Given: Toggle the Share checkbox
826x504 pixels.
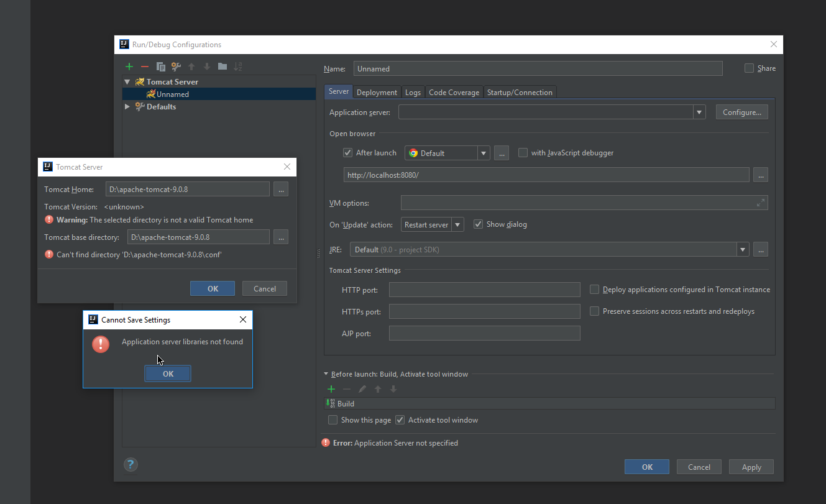Looking at the screenshot, I should (x=749, y=68).
